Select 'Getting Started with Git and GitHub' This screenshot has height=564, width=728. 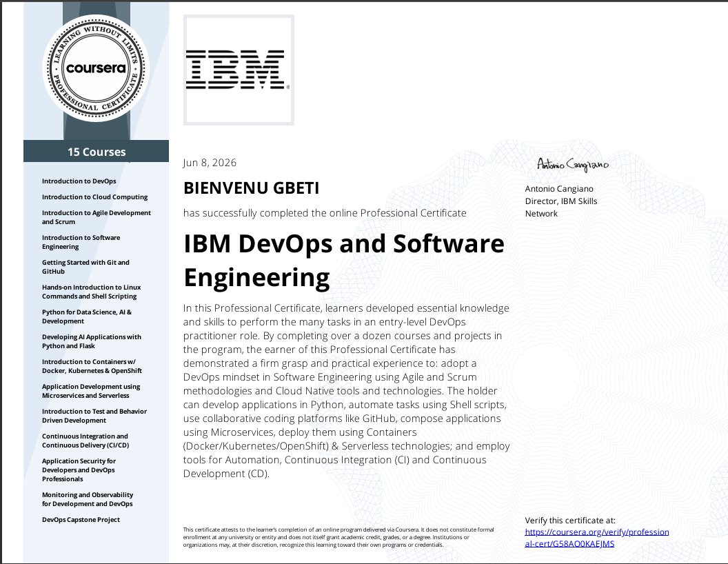tap(85, 267)
